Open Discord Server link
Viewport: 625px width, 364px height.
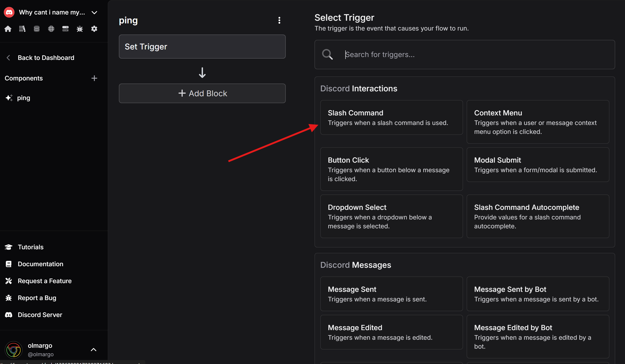pyautogui.click(x=40, y=315)
